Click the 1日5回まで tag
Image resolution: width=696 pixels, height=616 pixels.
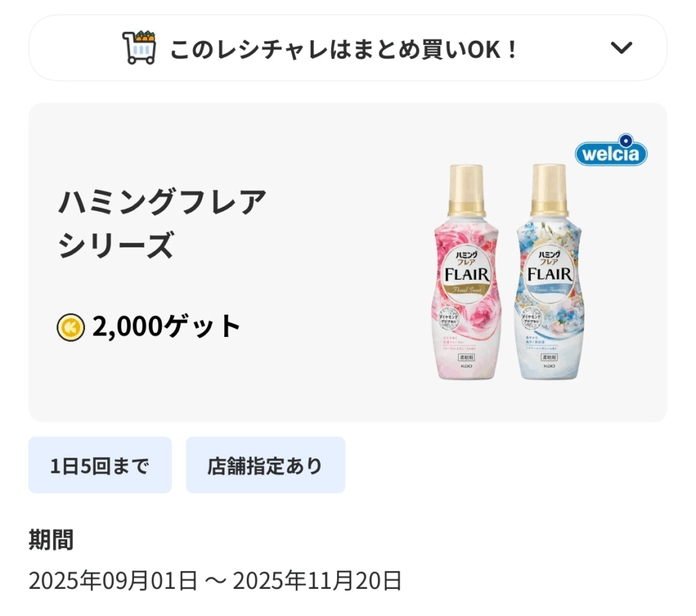pos(100,465)
